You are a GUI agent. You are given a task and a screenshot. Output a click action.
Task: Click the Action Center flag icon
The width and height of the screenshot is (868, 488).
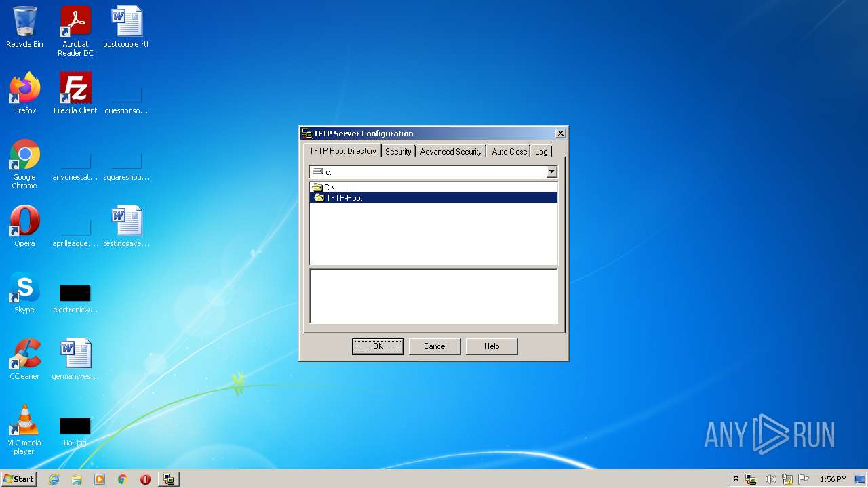804,479
